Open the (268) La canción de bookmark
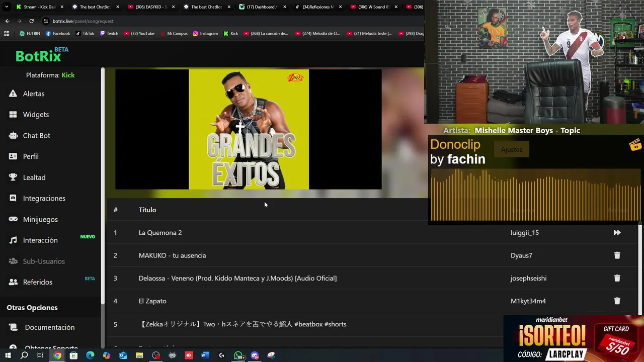The width and height of the screenshot is (644, 362). [x=266, y=34]
